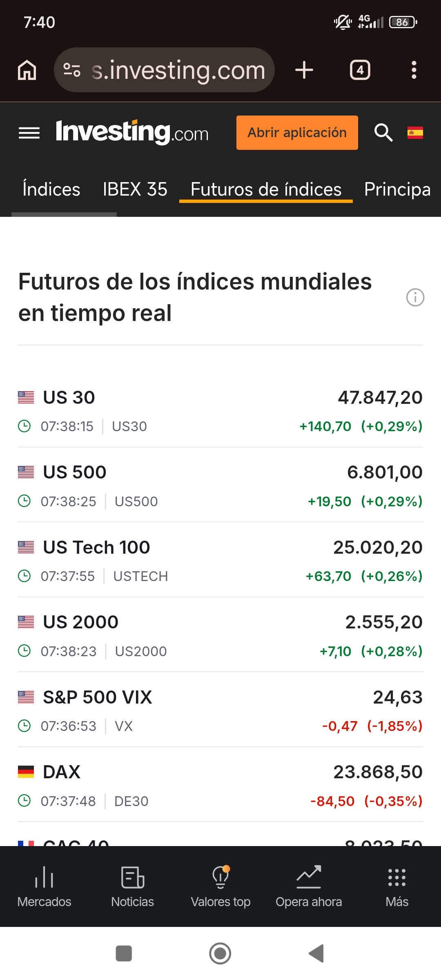The height and width of the screenshot is (980, 441).
Task: Open Mercados in the bottom navigation
Action: tap(44, 887)
